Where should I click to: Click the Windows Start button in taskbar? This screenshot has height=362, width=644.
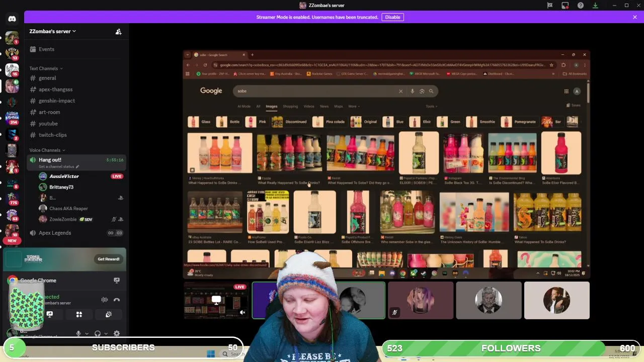[210, 354]
